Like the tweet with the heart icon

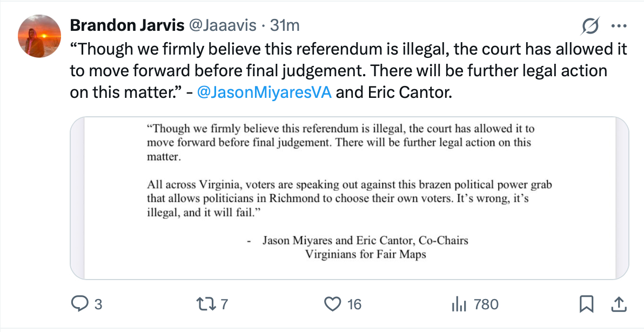click(x=332, y=304)
